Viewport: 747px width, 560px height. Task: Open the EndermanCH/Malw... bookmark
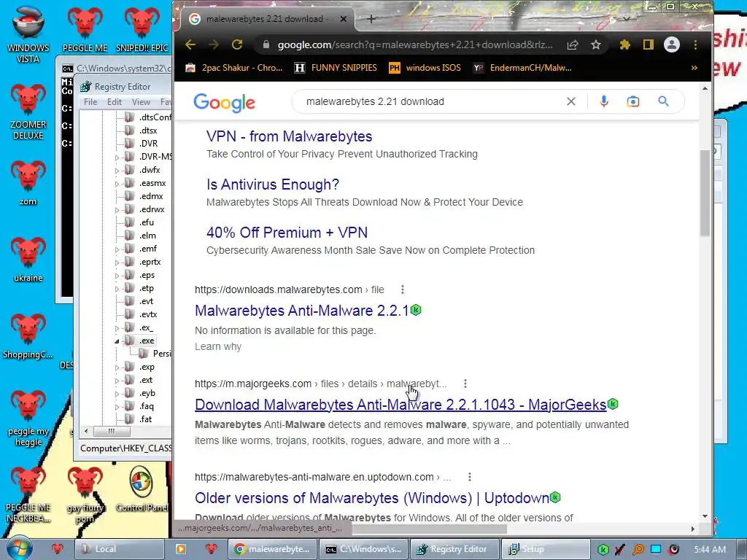pos(522,68)
